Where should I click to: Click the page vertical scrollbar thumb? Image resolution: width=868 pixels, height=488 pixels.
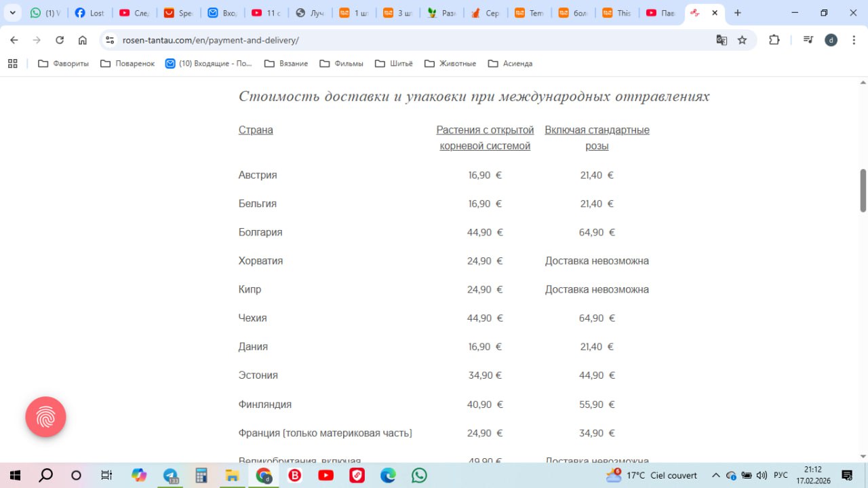863,190
